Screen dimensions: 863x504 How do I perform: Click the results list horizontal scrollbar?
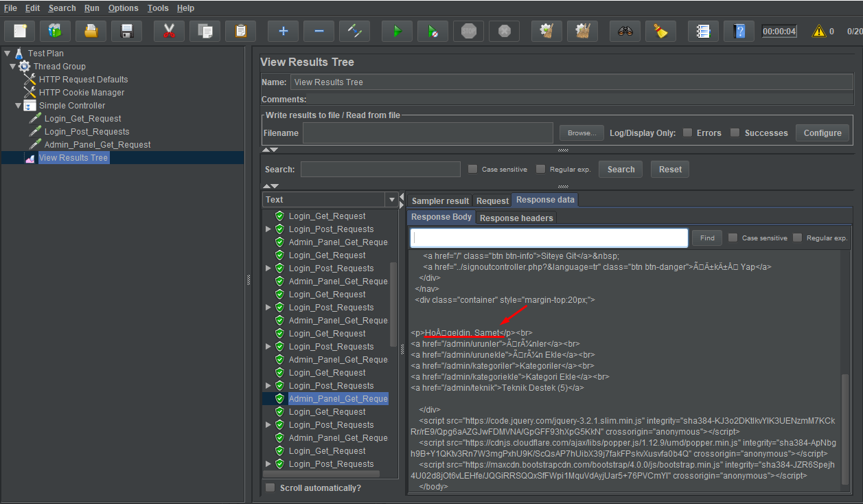[321, 474]
